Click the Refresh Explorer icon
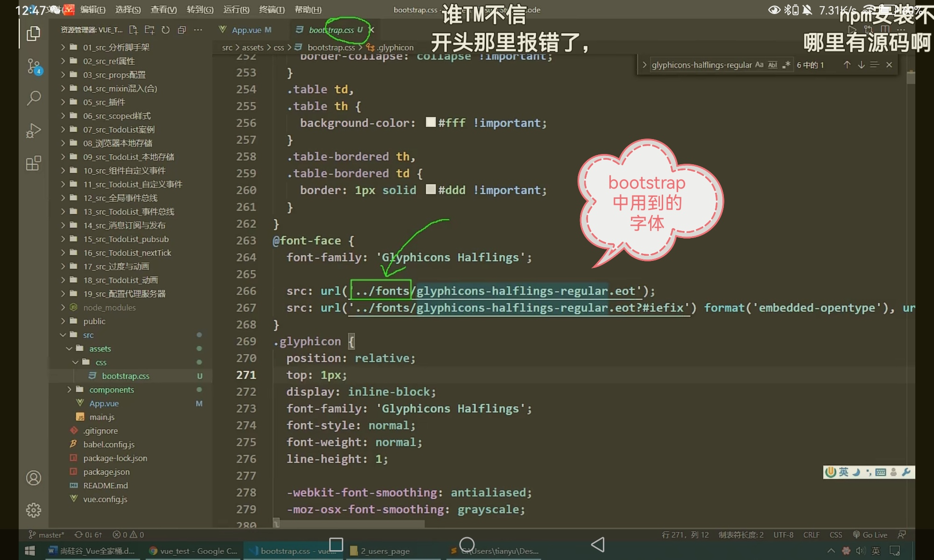 (165, 30)
